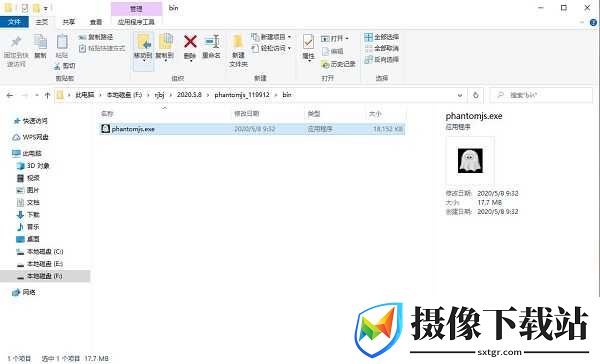This screenshot has width=600, height=364.
Task: Click the select all icon
Action: 368,37
